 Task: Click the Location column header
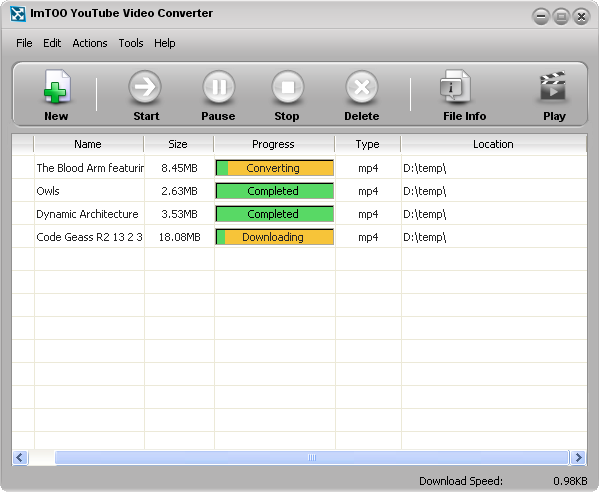(493, 144)
